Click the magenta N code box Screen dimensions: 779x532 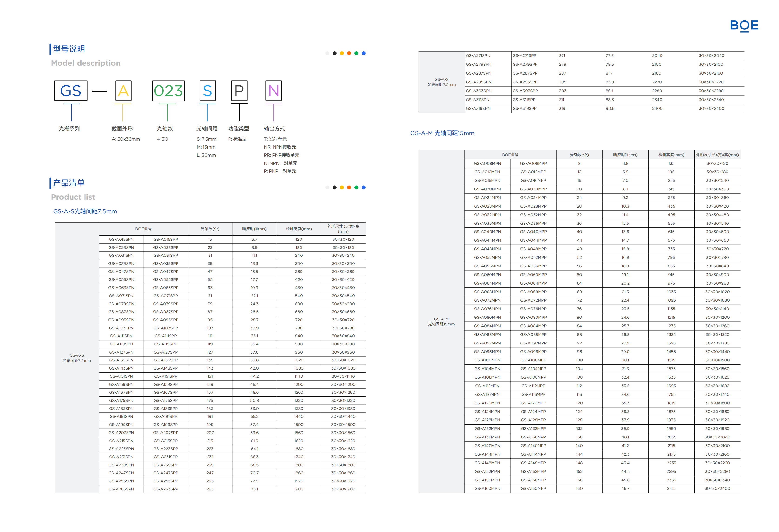[274, 91]
